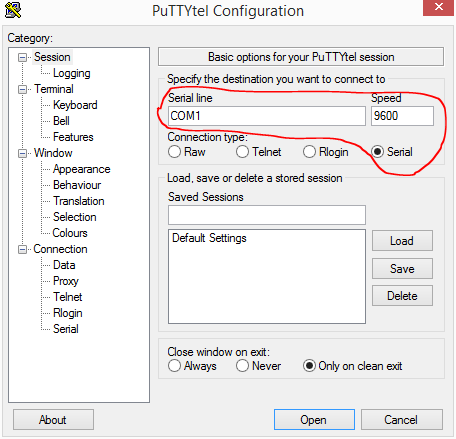Go to Keyboard settings in tree
Viewport: 456px width, 439px height.
click(x=75, y=105)
